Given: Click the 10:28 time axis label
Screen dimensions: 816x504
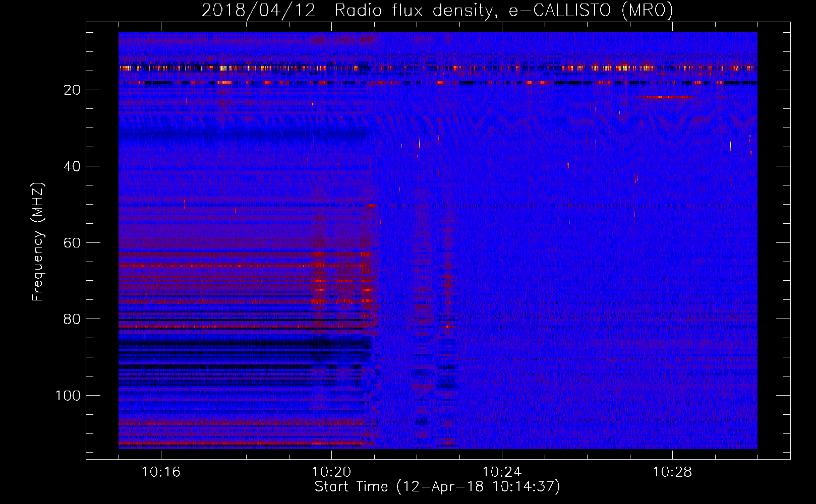Looking at the screenshot, I should 672,472.
